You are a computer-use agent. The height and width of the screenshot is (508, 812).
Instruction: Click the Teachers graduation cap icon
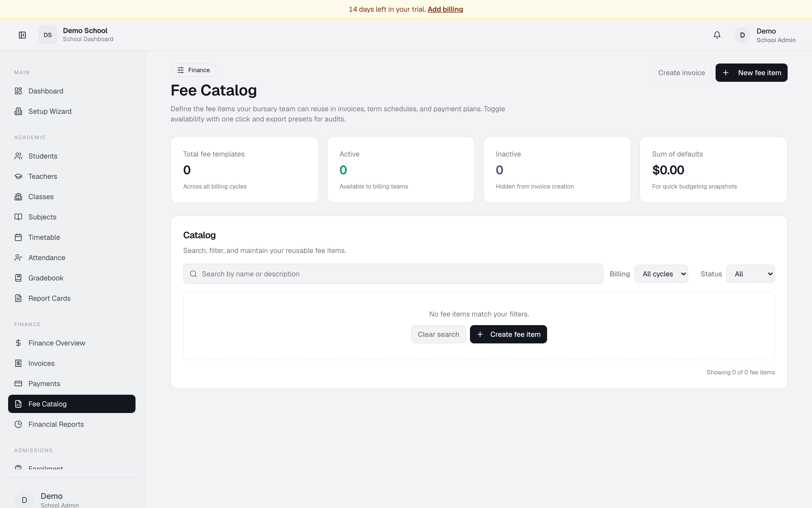(x=18, y=176)
